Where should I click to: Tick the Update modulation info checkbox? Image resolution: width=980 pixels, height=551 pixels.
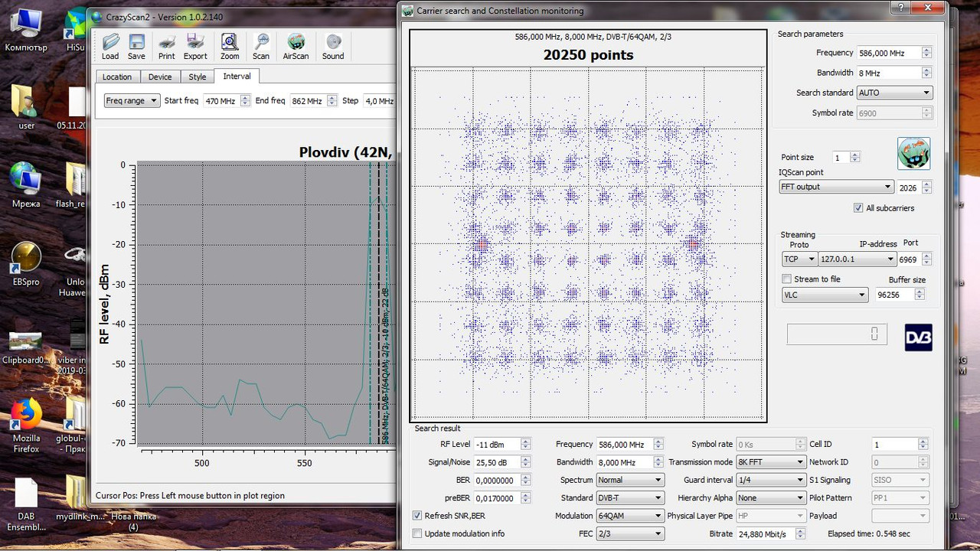pyautogui.click(x=417, y=533)
